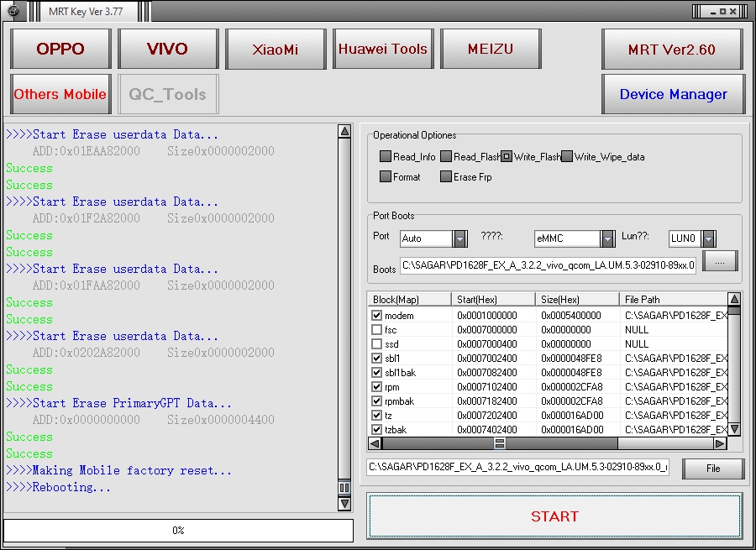Minimize the MRT Key window
This screenshot has height=550, width=756.
pos(713,11)
